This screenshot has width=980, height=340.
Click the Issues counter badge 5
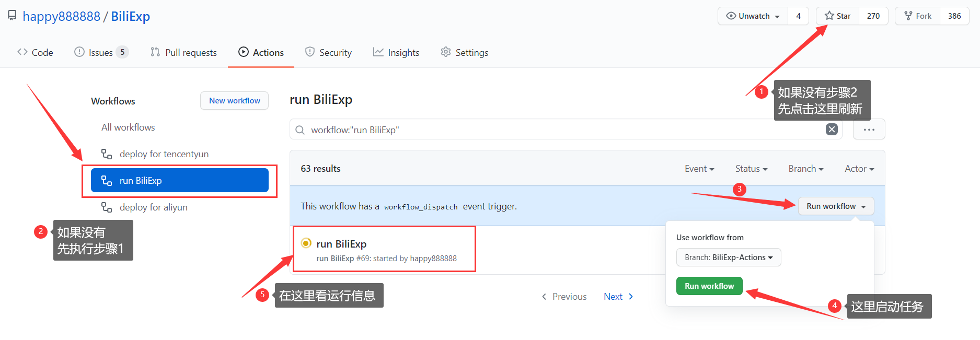pyautogui.click(x=122, y=52)
